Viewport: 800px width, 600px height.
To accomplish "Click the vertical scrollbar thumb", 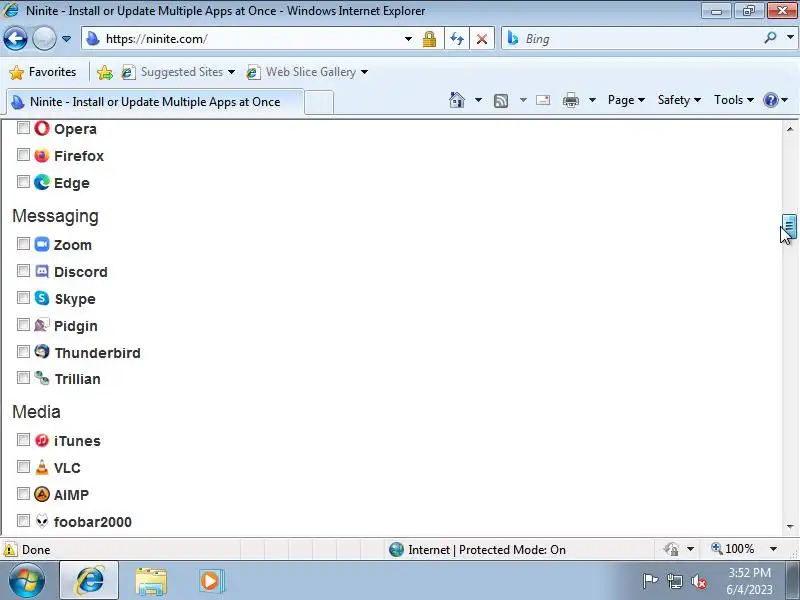I will tap(789, 226).
